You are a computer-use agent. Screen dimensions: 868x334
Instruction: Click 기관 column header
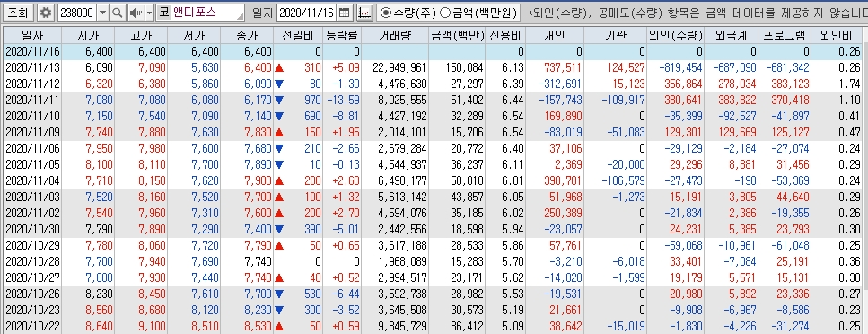(616, 36)
